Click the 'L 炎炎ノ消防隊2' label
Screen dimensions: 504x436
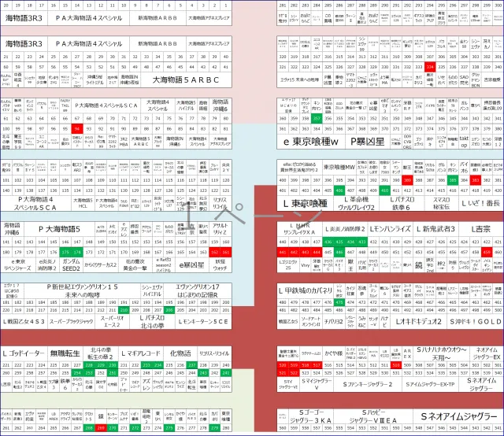pos(345,229)
